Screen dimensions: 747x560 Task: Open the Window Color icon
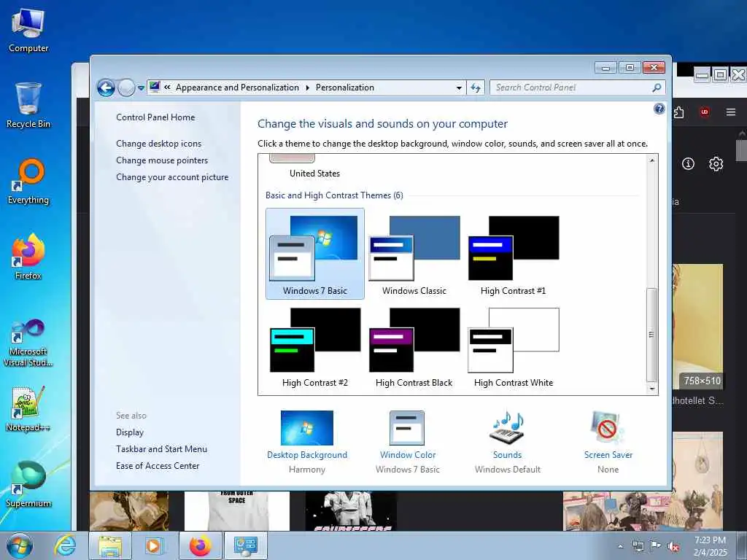407,427
